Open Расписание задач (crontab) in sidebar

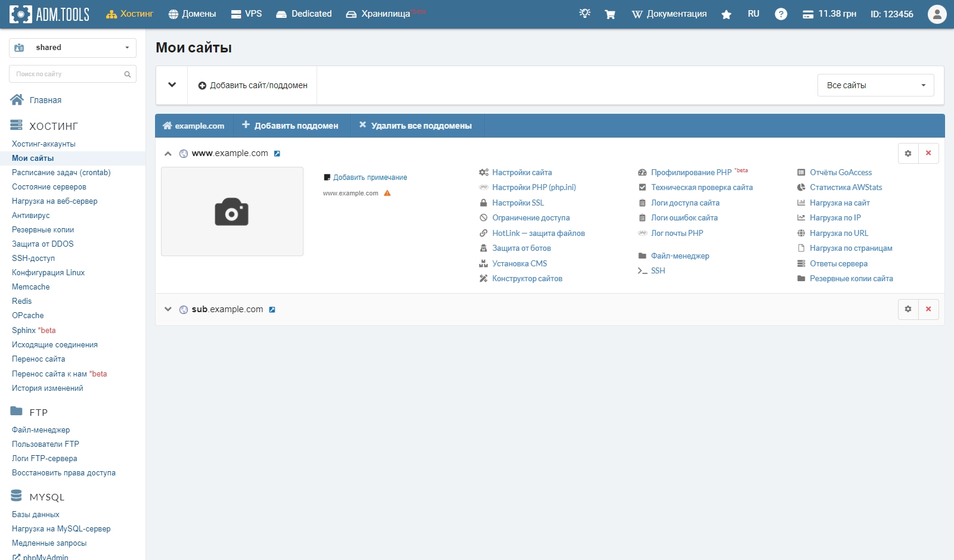point(61,173)
